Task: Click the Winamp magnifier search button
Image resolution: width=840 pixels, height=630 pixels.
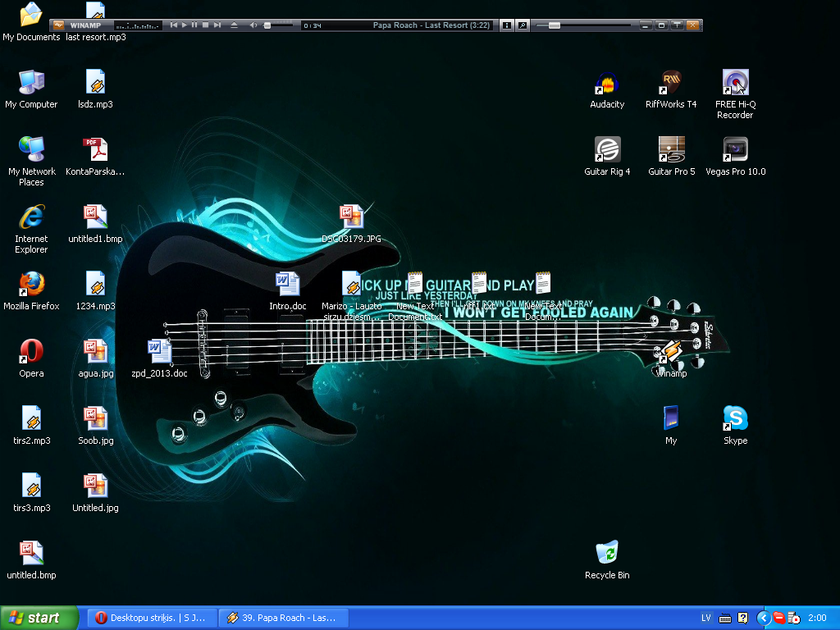Action: click(523, 25)
